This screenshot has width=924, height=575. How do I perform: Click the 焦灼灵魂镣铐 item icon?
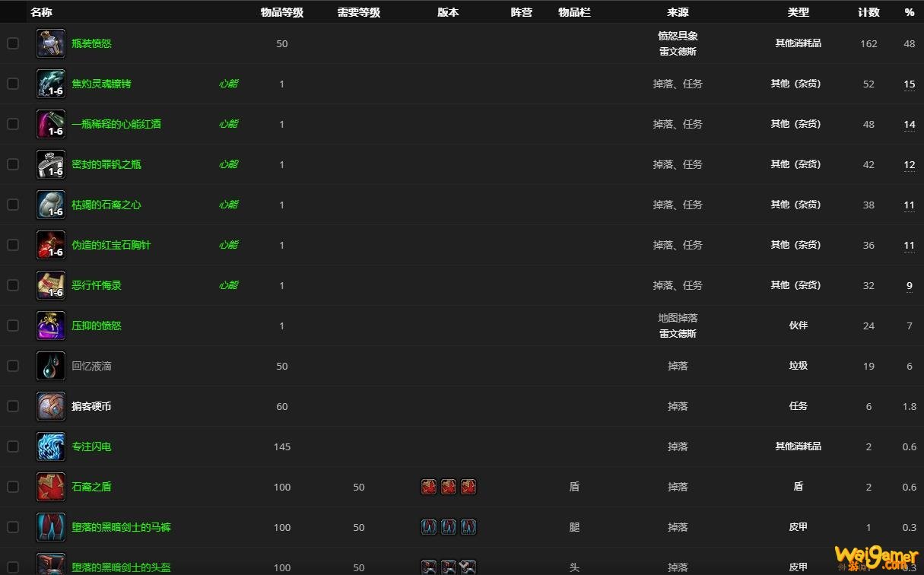coord(51,84)
